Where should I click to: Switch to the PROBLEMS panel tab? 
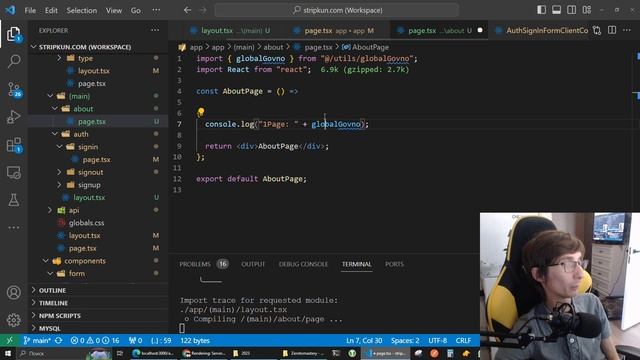point(203,264)
